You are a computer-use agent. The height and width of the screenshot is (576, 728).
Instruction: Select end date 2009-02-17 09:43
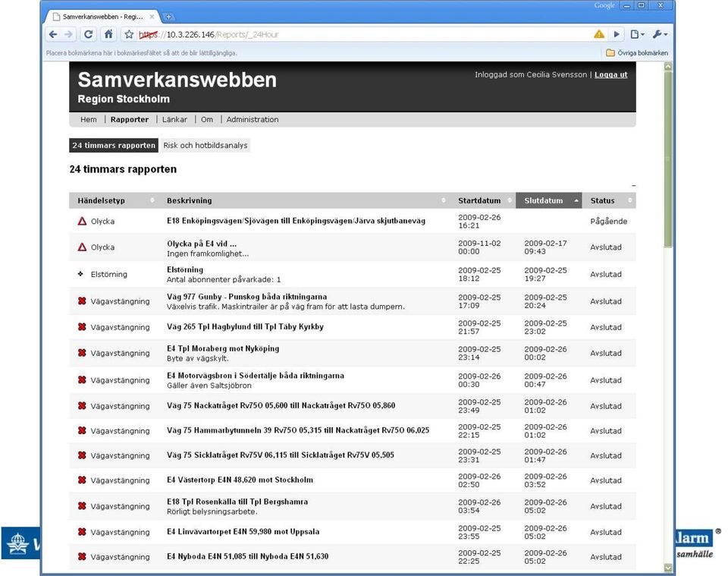(545, 247)
